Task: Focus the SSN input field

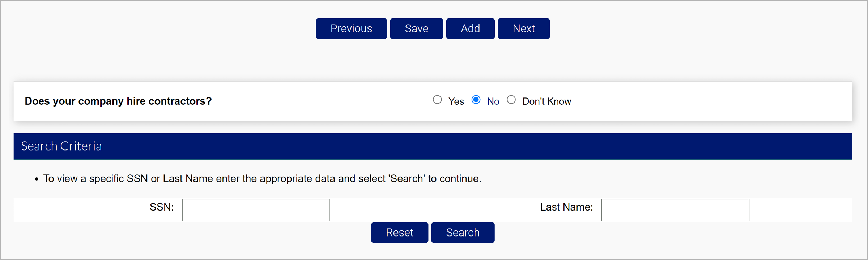Action: pyautogui.click(x=256, y=210)
